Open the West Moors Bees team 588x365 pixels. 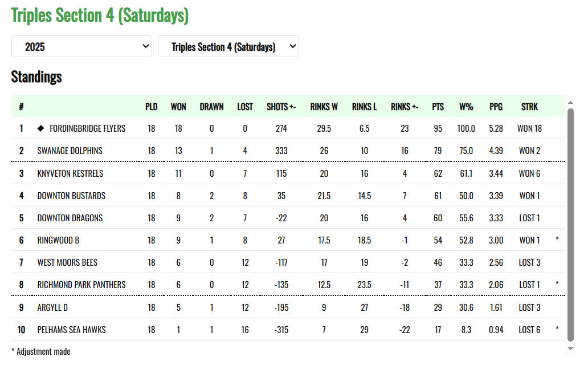(67, 262)
